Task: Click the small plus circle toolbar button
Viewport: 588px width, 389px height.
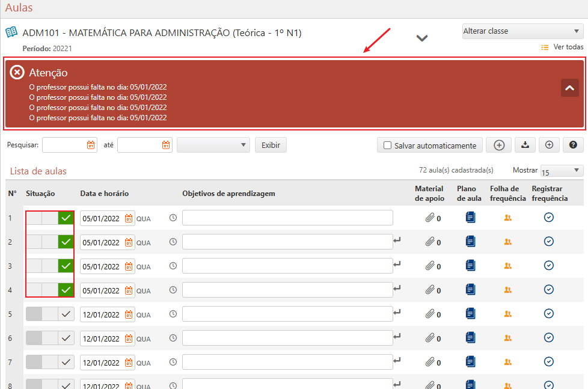Action: pyautogui.click(x=549, y=145)
